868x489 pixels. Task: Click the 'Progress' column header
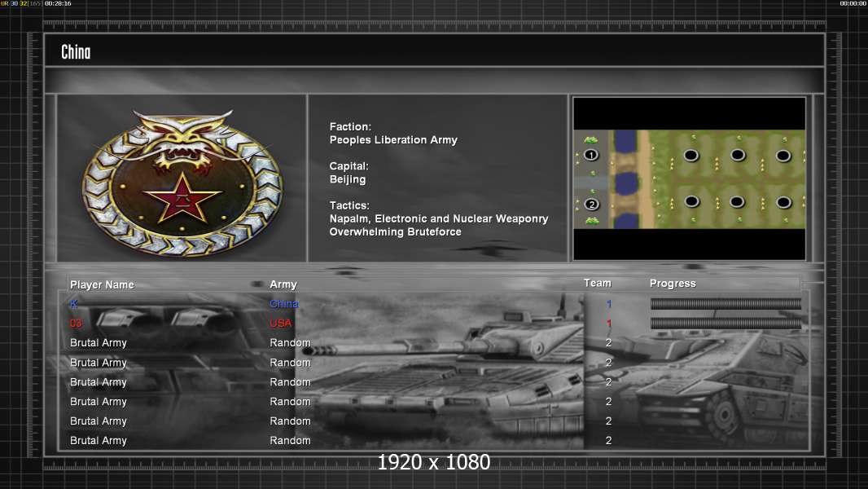[673, 284]
